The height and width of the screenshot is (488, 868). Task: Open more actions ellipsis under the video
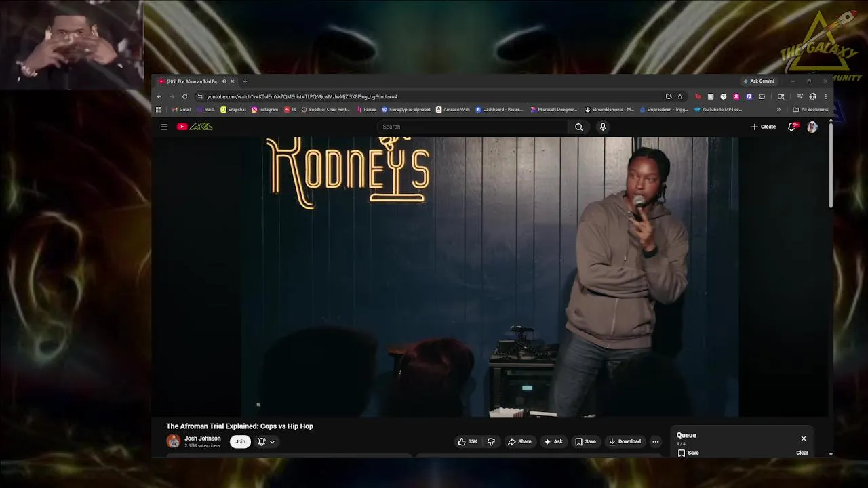click(x=655, y=441)
